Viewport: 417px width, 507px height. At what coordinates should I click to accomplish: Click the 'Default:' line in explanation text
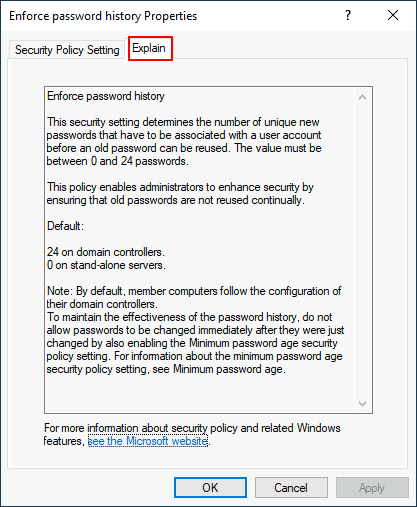[x=65, y=226]
